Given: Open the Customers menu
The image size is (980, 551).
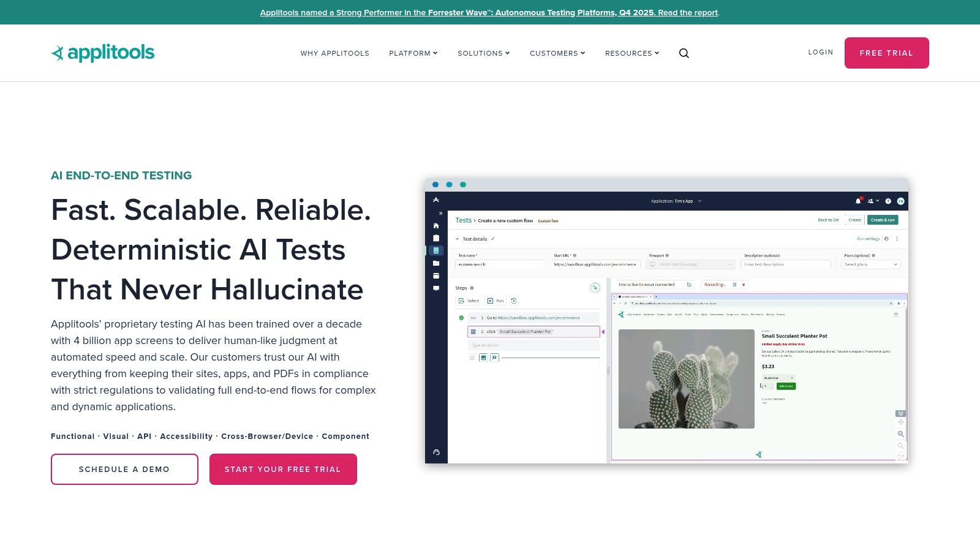Looking at the screenshot, I should click(x=557, y=53).
